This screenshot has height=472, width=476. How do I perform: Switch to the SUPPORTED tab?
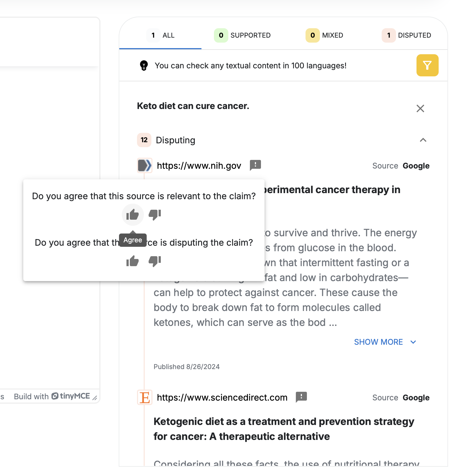(x=242, y=35)
